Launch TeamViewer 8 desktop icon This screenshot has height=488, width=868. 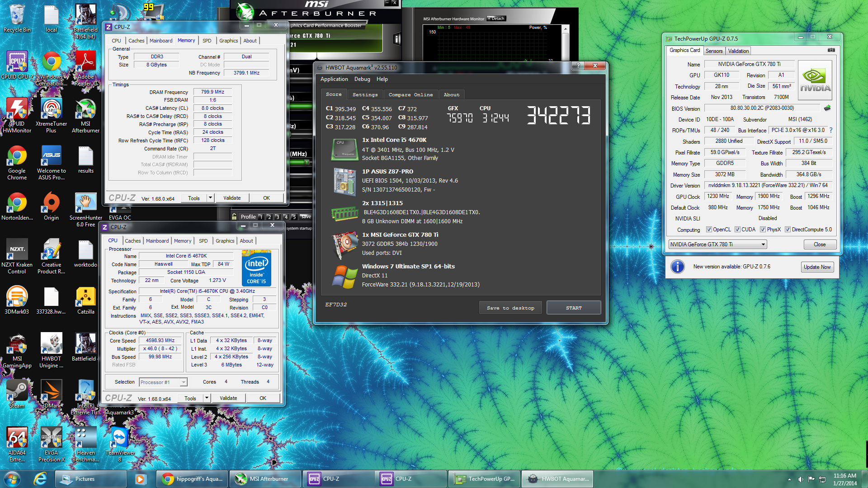pos(120,445)
